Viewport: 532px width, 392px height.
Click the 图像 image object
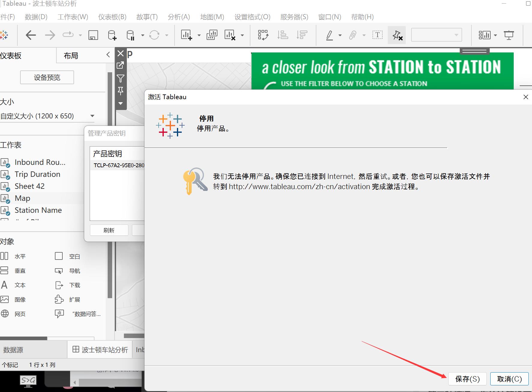(13, 299)
